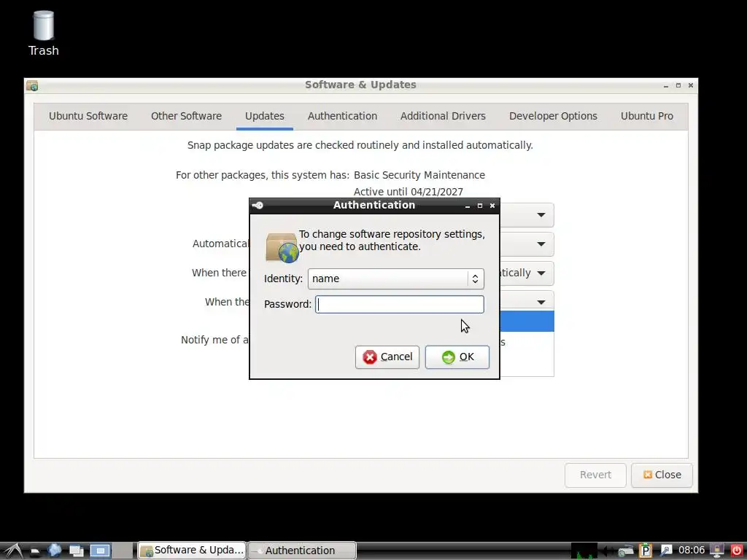Viewport: 747px width, 560px height.
Task: Switch to the Authentication tab
Action: click(x=343, y=116)
